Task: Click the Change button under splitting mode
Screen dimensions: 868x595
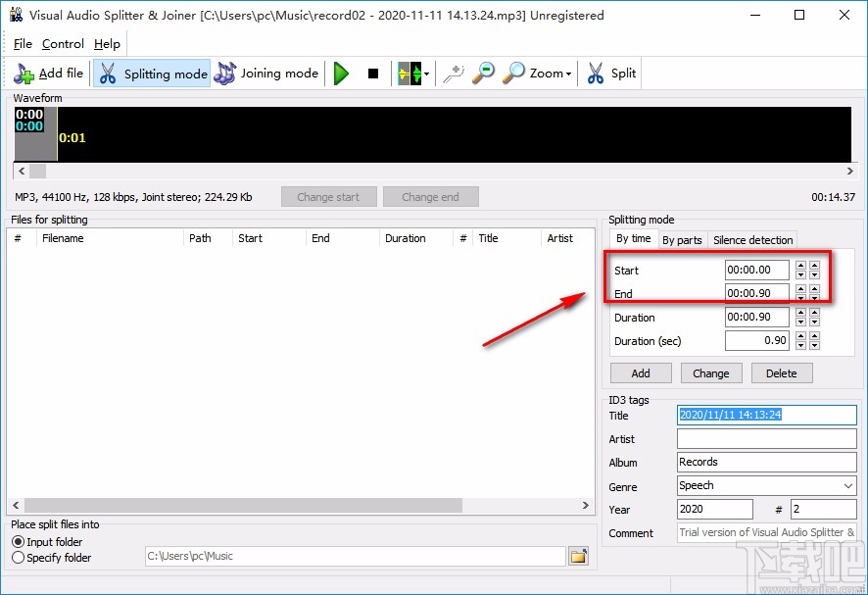Action: coord(711,373)
